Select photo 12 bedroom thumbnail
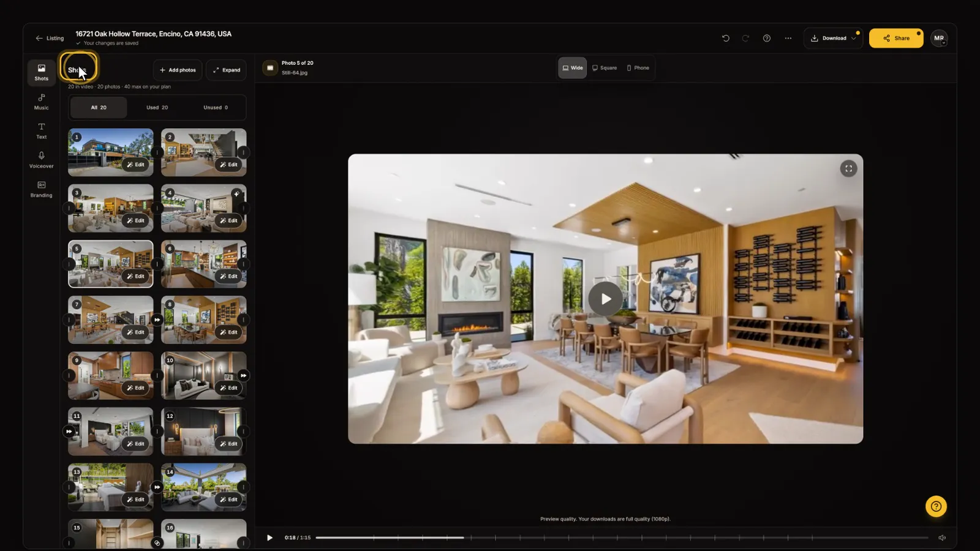980x551 pixels. 203,431
